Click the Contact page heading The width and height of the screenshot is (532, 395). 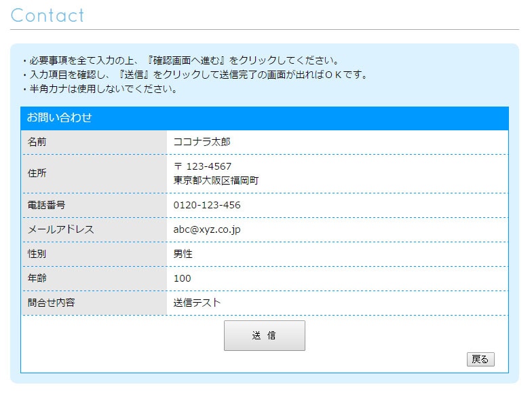click(47, 16)
